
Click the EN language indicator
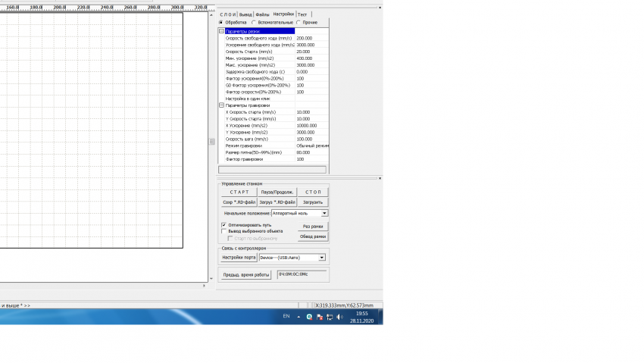click(x=286, y=316)
